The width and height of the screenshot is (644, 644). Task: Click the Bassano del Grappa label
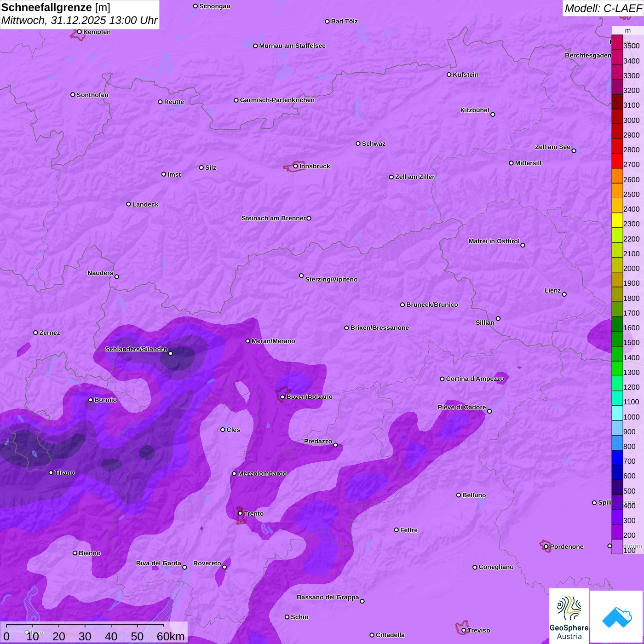point(328,597)
